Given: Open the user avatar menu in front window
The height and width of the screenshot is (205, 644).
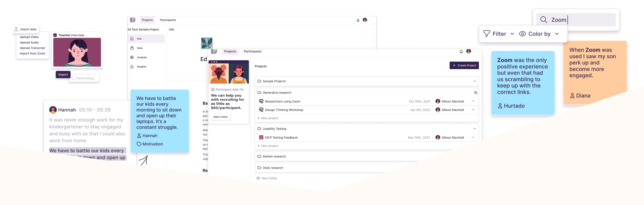Looking at the screenshot, I should pyautogui.click(x=469, y=52).
